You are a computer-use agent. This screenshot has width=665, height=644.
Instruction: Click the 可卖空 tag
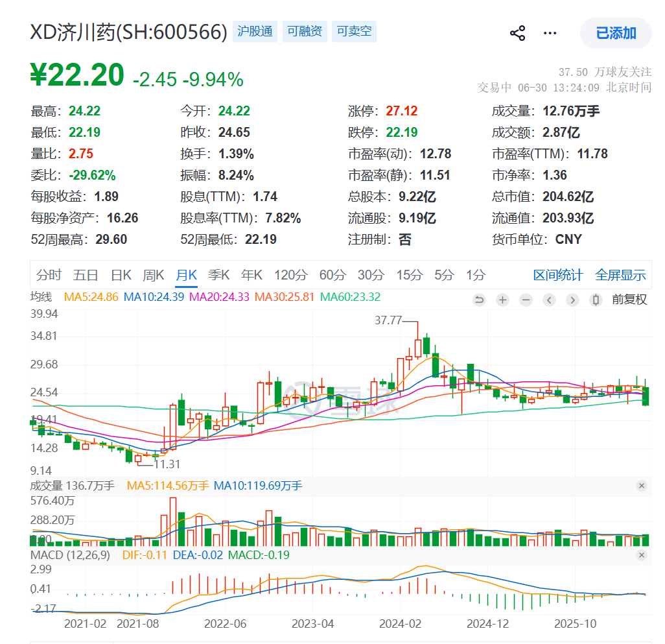pyautogui.click(x=354, y=31)
